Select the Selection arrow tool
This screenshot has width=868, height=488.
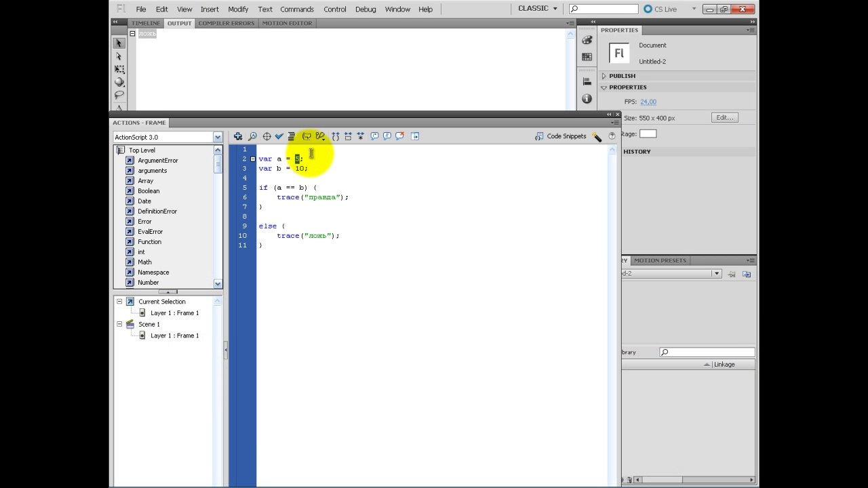pyautogui.click(x=119, y=43)
